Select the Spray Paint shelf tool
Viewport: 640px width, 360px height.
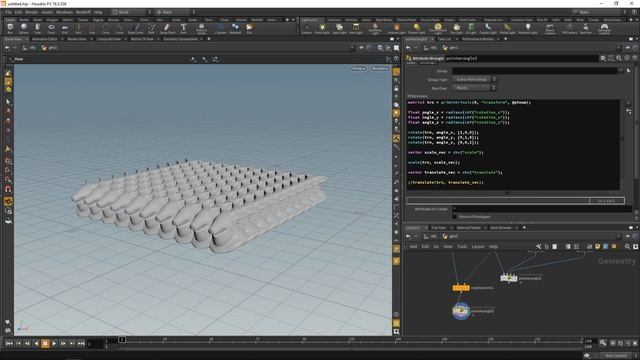click(x=167, y=28)
